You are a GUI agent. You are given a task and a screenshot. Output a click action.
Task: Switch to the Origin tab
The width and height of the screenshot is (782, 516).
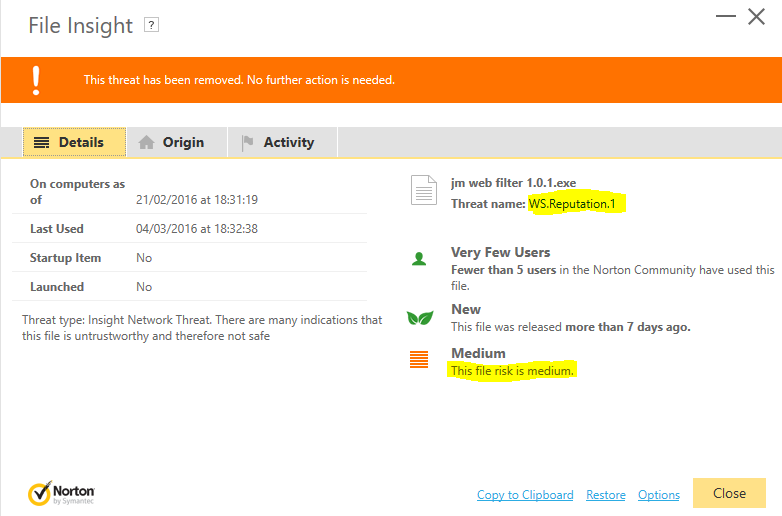click(177, 142)
